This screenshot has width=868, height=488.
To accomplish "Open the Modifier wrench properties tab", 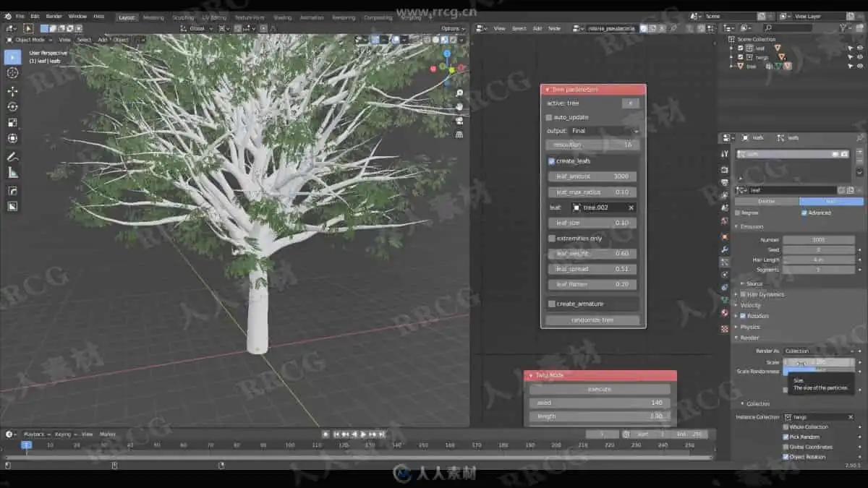I will (x=725, y=249).
